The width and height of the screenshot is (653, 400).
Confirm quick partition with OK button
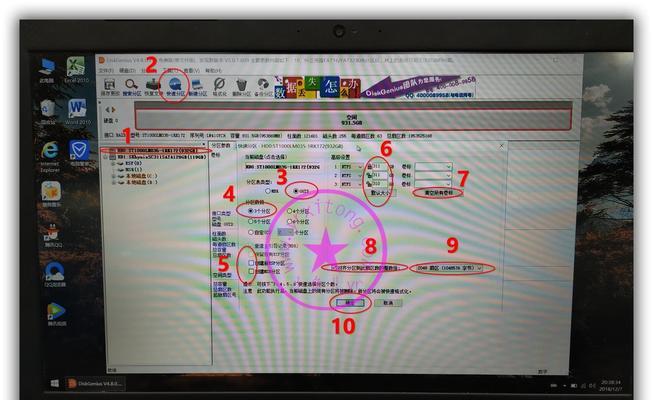(349, 303)
